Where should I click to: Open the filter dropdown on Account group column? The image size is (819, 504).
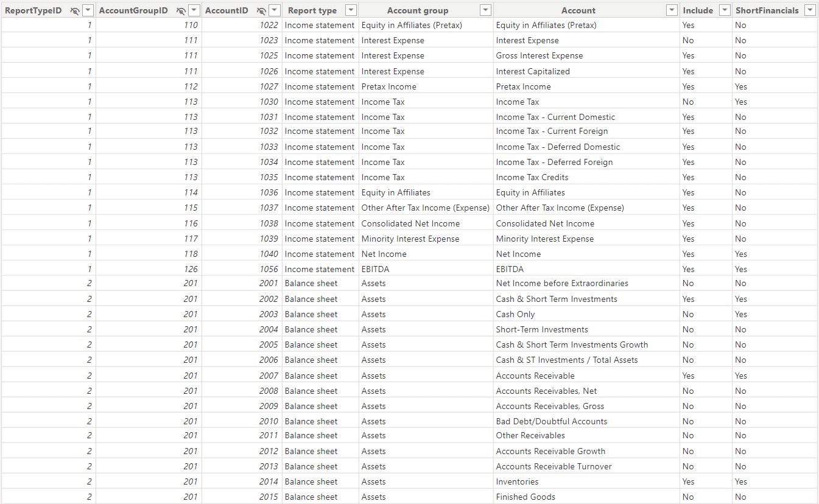click(x=485, y=10)
